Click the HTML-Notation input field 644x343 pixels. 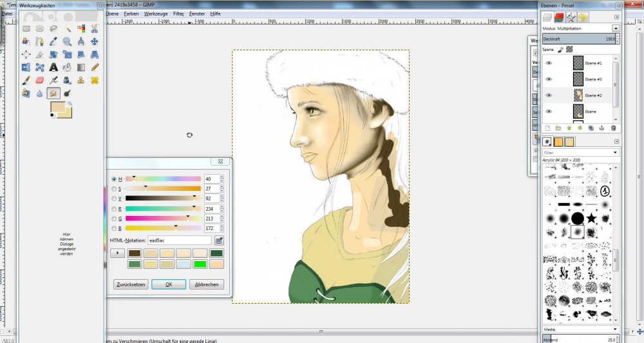[180, 240]
